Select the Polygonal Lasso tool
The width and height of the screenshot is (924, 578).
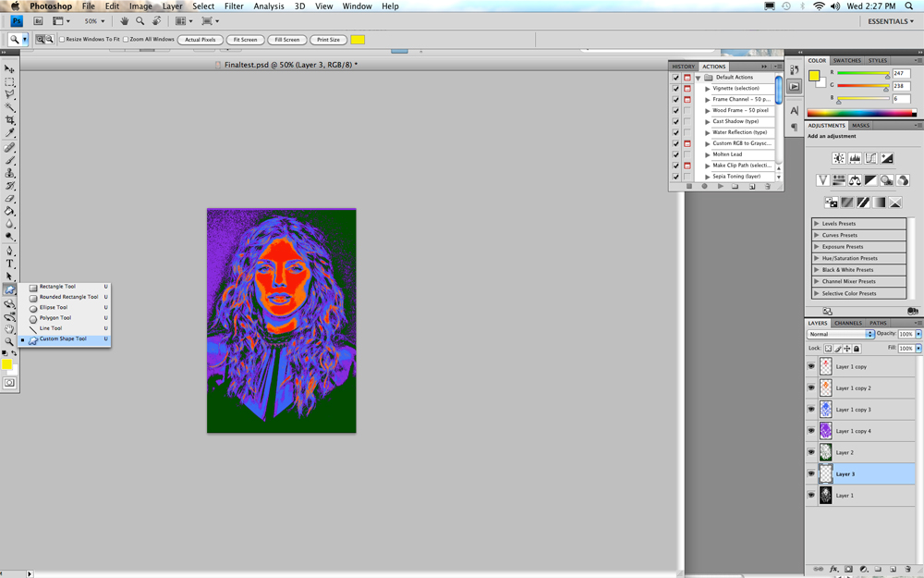(x=9, y=94)
